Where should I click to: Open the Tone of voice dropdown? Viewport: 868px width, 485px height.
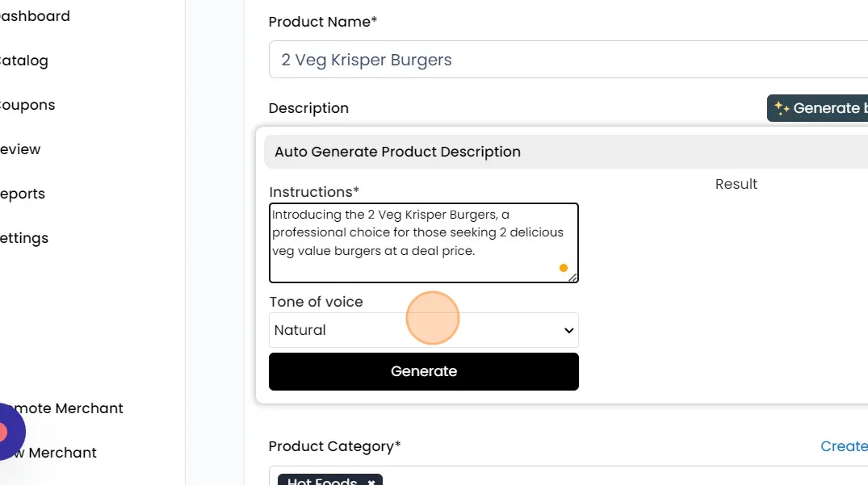[423, 330]
